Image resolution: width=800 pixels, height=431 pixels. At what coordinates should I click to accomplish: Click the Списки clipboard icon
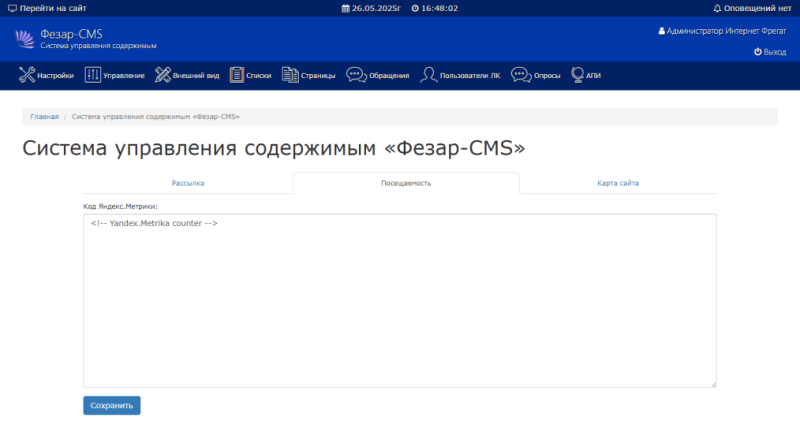(237, 75)
